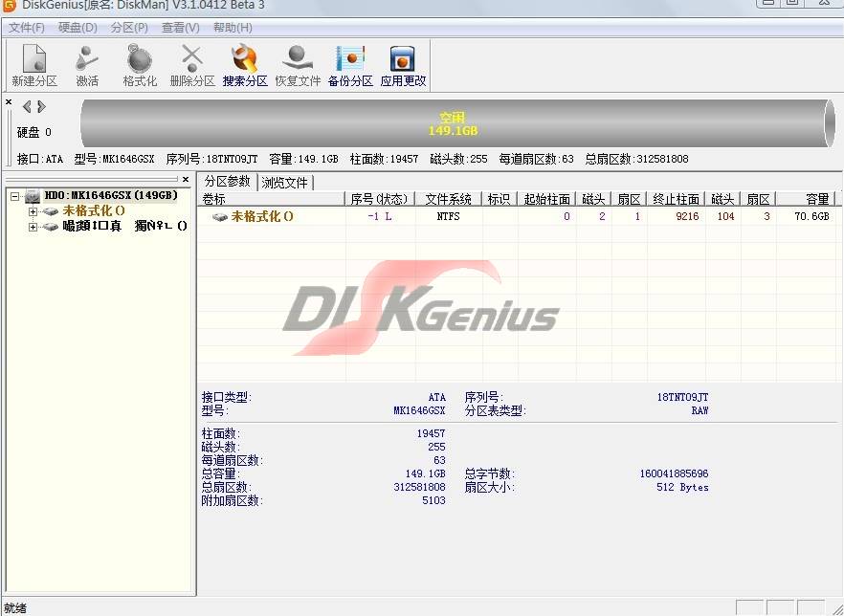Sort by the 起始柱面 column header
The image size is (844, 616).
[546, 199]
